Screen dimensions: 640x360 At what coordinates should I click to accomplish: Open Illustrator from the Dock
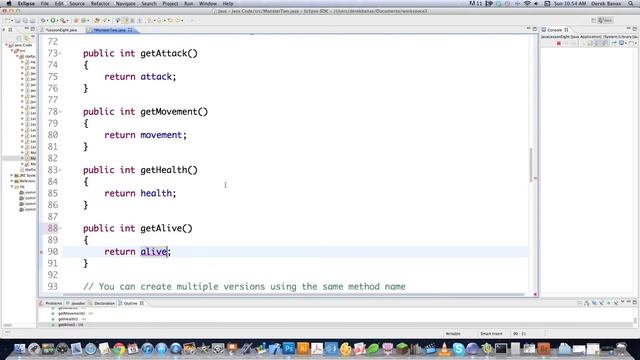pyautogui.click(x=303, y=349)
